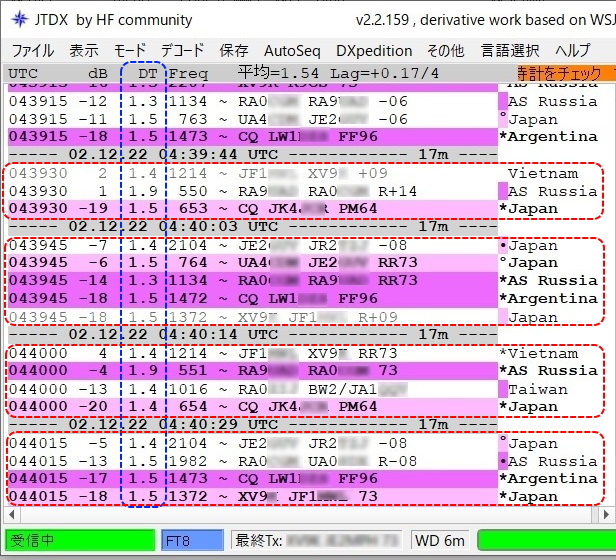616x560 pixels.
Task: Click the UTC column header
Action: tap(23, 73)
